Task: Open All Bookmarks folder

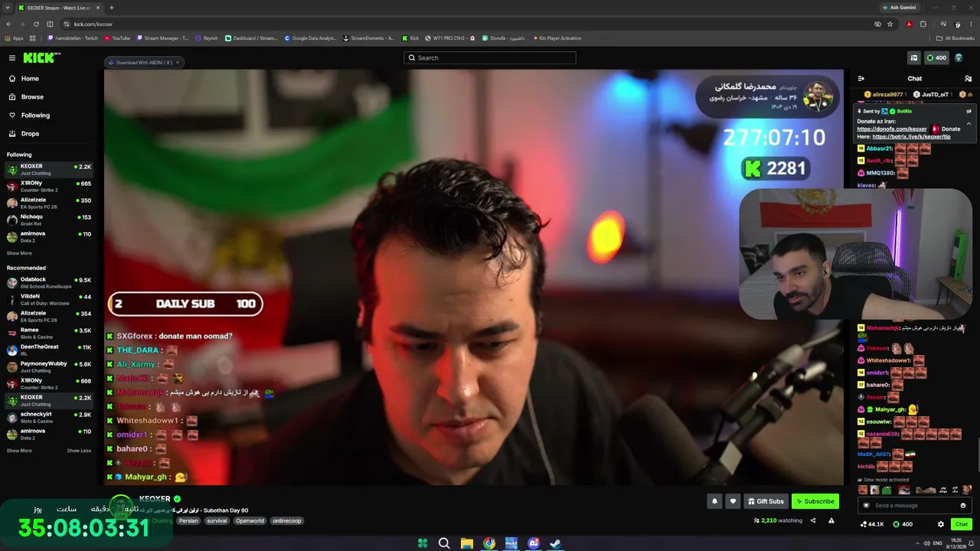Action: click(x=955, y=38)
